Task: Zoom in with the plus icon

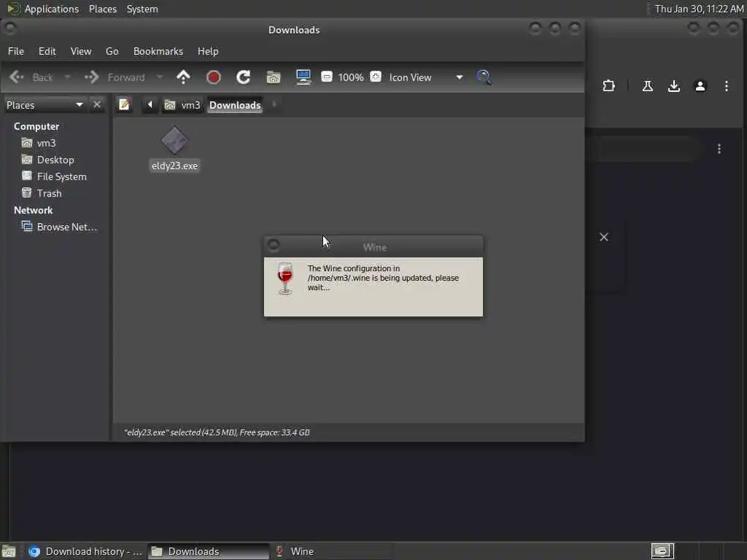Action: point(376,77)
